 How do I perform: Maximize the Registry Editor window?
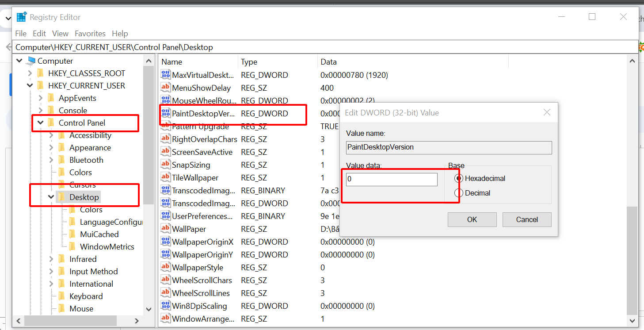pyautogui.click(x=592, y=17)
